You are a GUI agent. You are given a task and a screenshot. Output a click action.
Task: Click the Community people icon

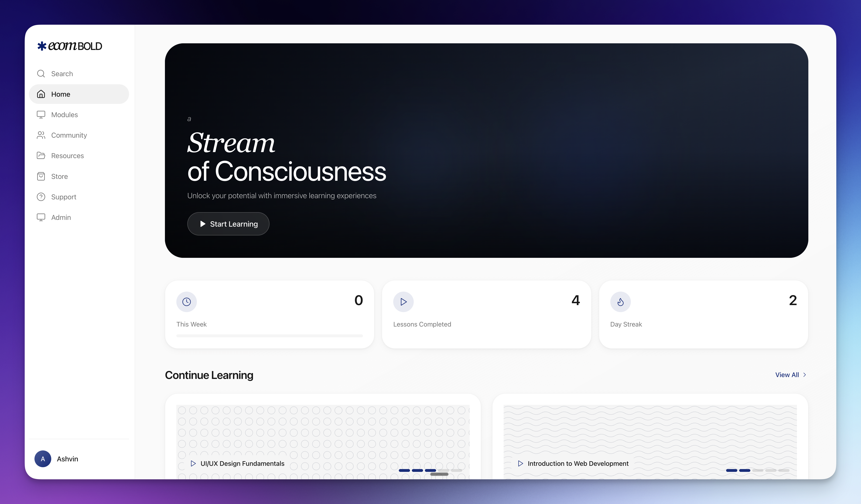click(41, 135)
